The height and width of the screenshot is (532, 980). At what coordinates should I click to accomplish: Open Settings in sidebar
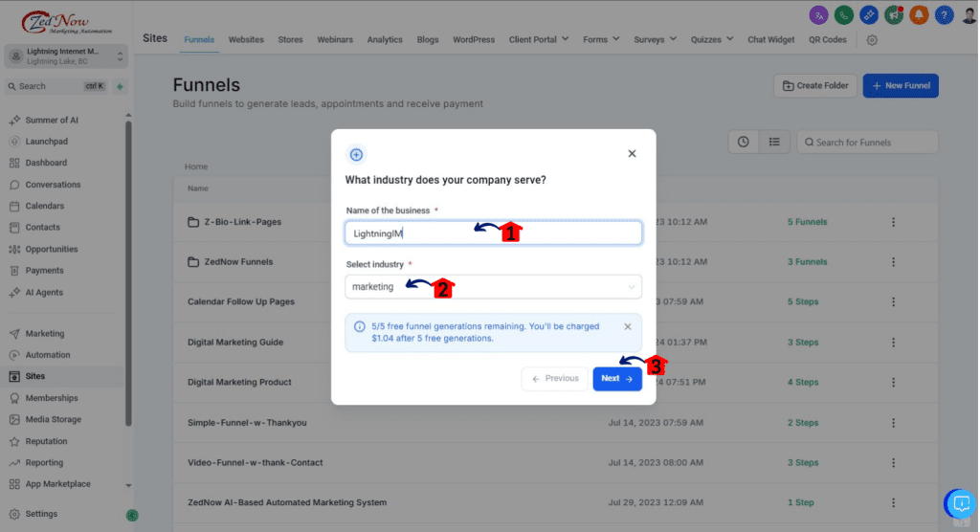41,514
